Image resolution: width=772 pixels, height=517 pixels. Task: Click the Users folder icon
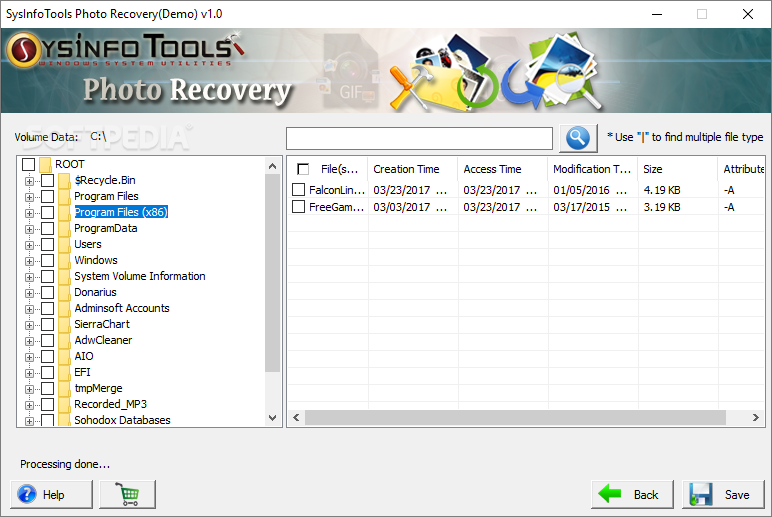(64, 245)
